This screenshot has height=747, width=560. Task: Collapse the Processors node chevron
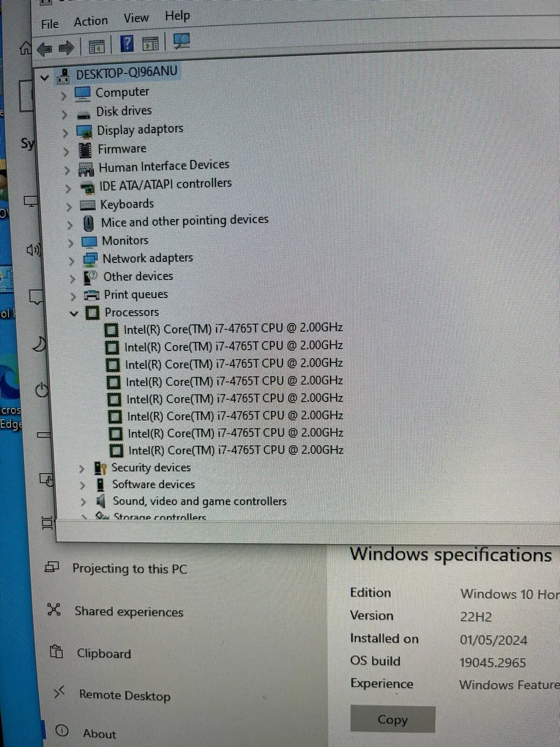[74, 314]
